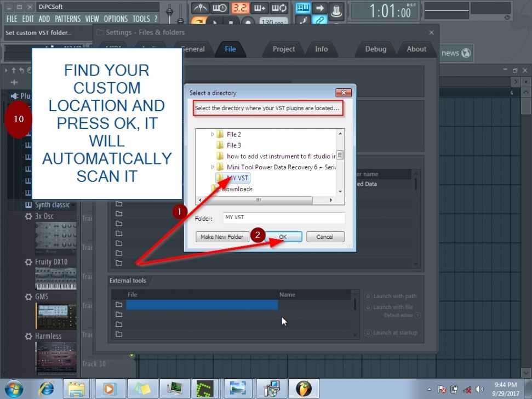
Task: Switch to the Info settings tab
Action: 321,49
